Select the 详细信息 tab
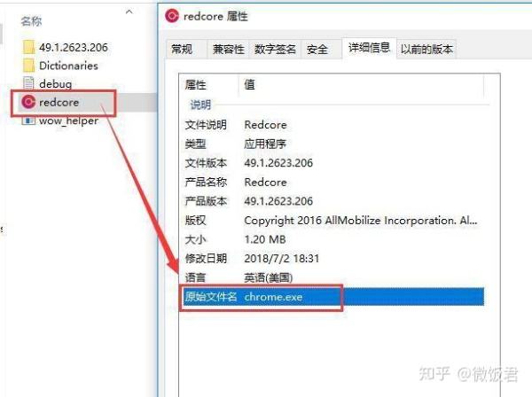 pos(369,48)
